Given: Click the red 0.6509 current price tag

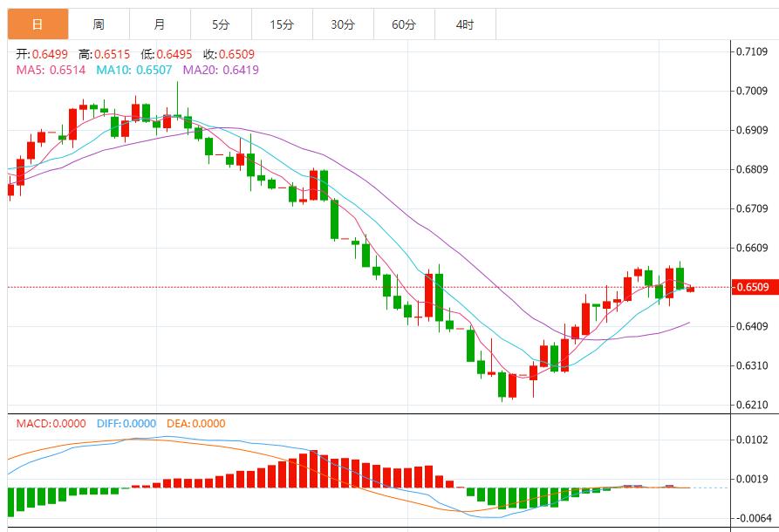Looking at the screenshot, I should (755, 287).
